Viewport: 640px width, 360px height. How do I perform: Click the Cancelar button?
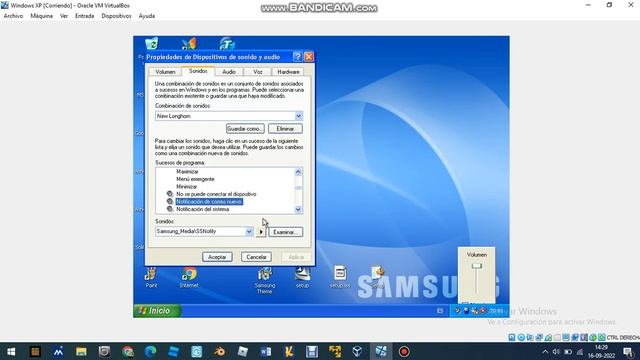point(256,257)
